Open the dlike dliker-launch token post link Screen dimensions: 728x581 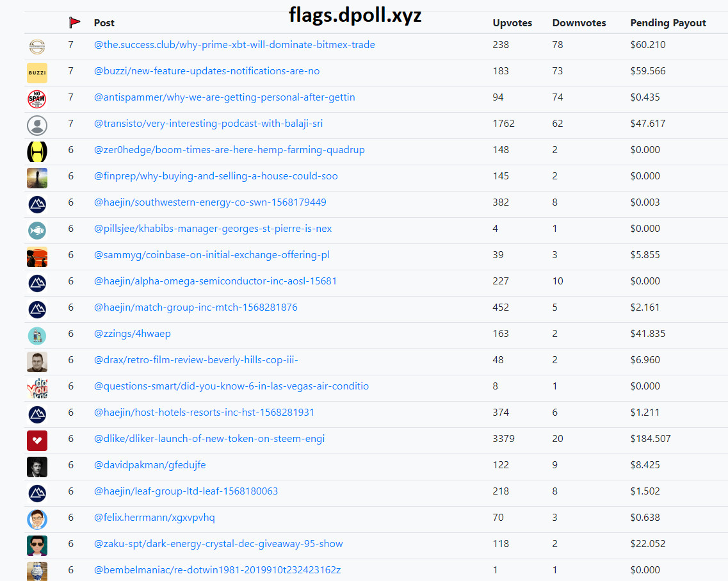coord(209,439)
